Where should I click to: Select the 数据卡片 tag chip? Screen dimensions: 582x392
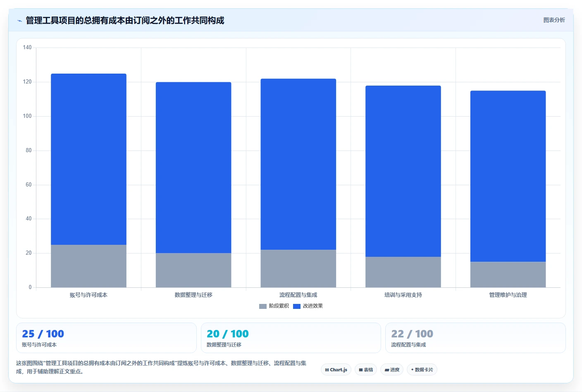coord(422,370)
